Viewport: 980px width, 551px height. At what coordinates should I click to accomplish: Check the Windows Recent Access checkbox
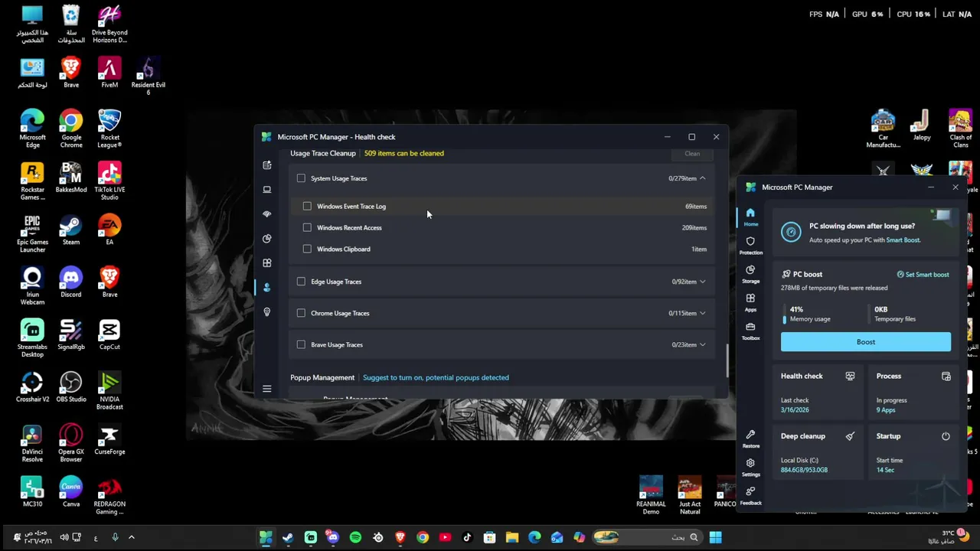[307, 227]
